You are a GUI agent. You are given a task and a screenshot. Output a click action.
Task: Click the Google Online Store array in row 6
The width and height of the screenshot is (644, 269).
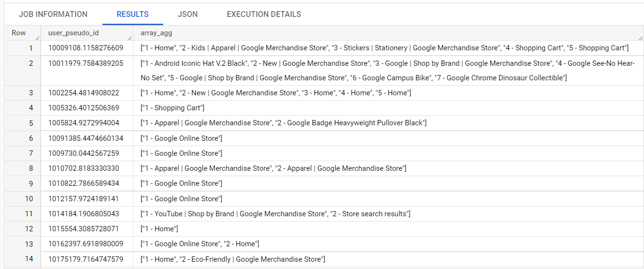coord(182,138)
